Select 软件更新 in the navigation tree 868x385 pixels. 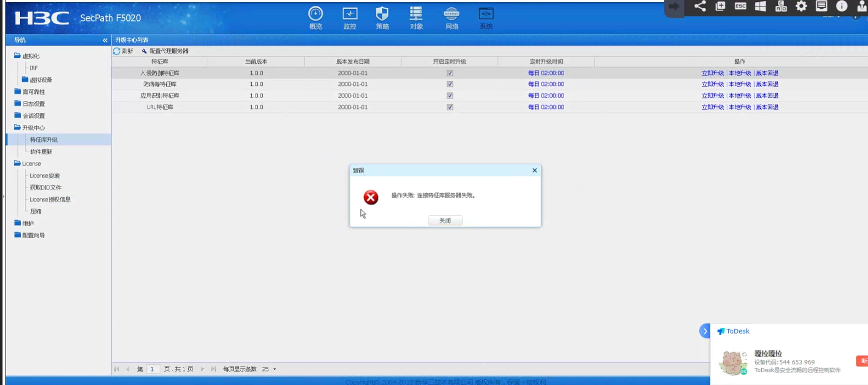pyautogui.click(x=41, y=151)
